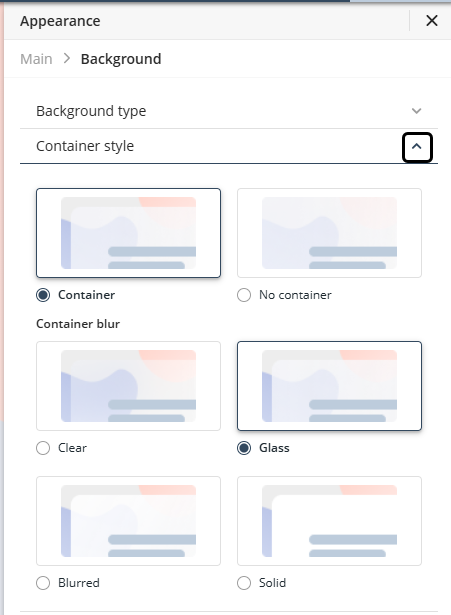Image resolution: width=451 pixels, height=615 pixels.
Task: Choose the Glass blur radio button
Action: [244, 448]
